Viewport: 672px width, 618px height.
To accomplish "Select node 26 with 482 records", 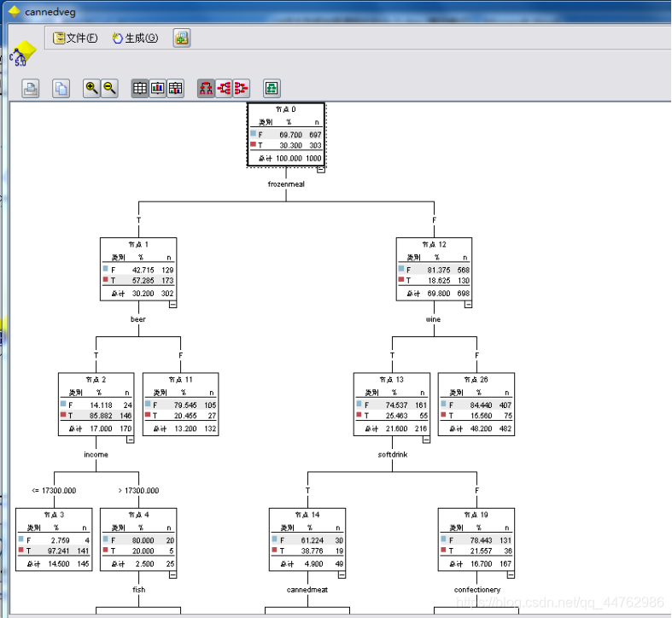I will coord(476,404).
